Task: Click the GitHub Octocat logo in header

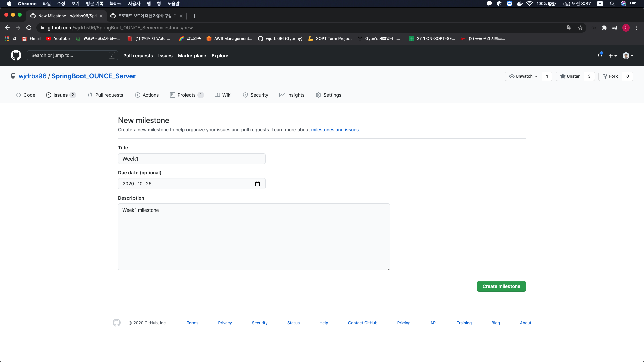Action: click(x=16, y=55)
